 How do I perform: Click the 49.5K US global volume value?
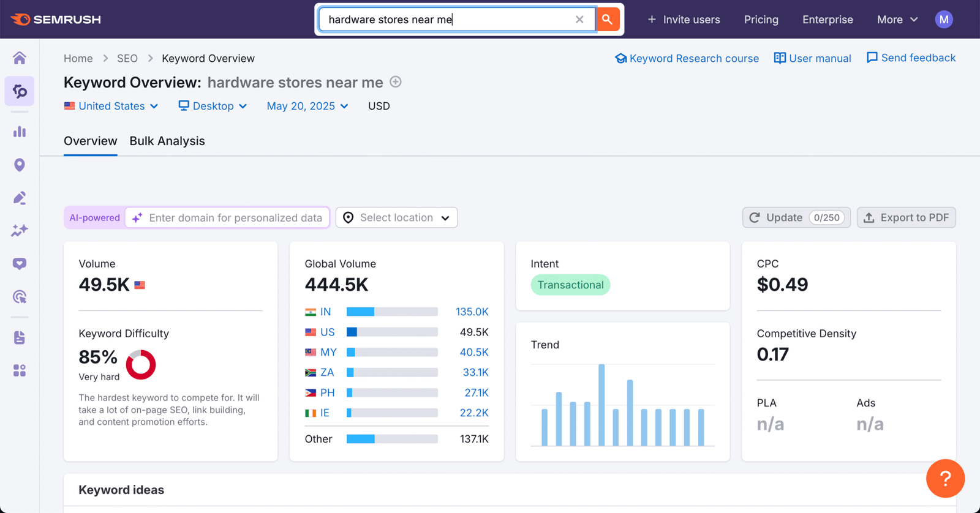click(x=474, y=332)
